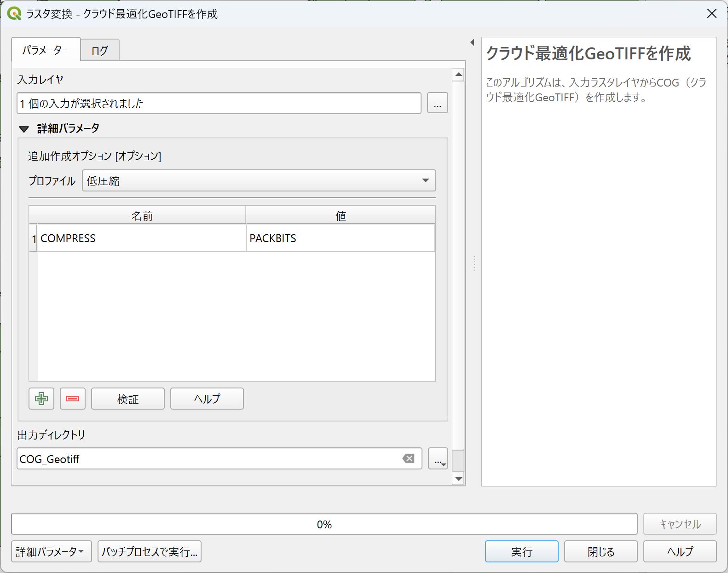Screen dimensions: 728x573
Task: Switch to the ログ tab
Action: pyautogui.click(x=100, y=50)
